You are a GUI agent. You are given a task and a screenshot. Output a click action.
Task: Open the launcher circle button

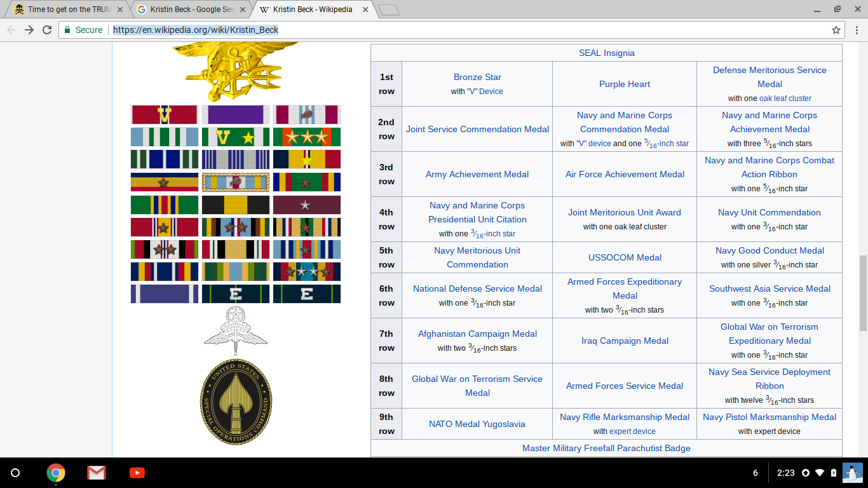(16, 473)
